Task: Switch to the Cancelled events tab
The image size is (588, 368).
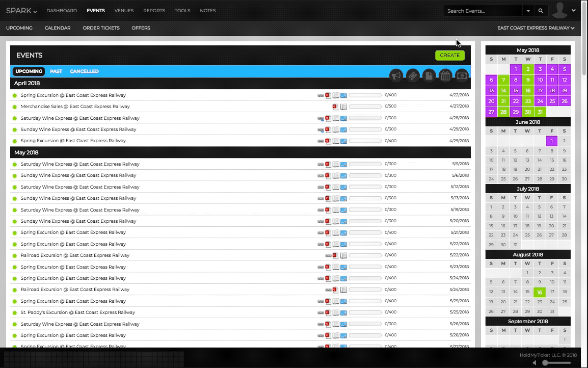Action: coord(85,71)
